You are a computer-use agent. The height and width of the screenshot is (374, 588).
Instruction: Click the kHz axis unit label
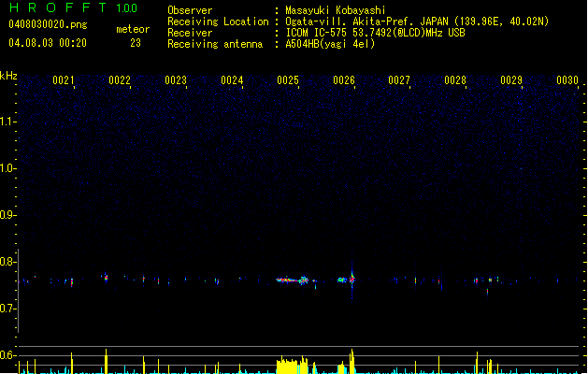(x=8, y=76)
